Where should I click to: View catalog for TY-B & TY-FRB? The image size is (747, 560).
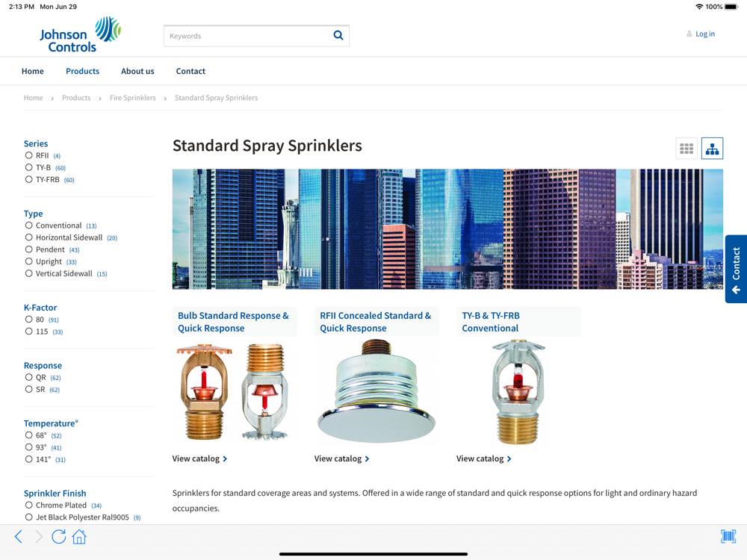click(x=483, y=458)
